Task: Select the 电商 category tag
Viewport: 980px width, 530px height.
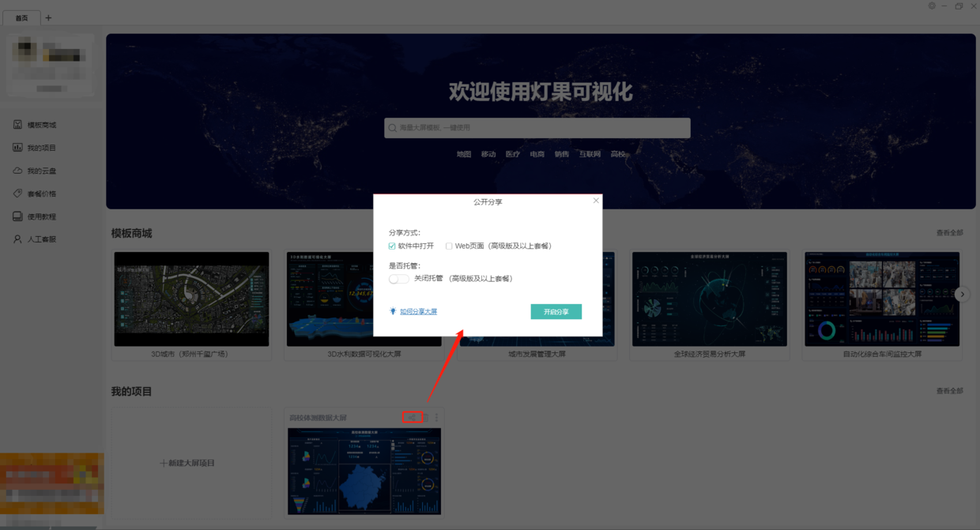Action: click(537, 154)
